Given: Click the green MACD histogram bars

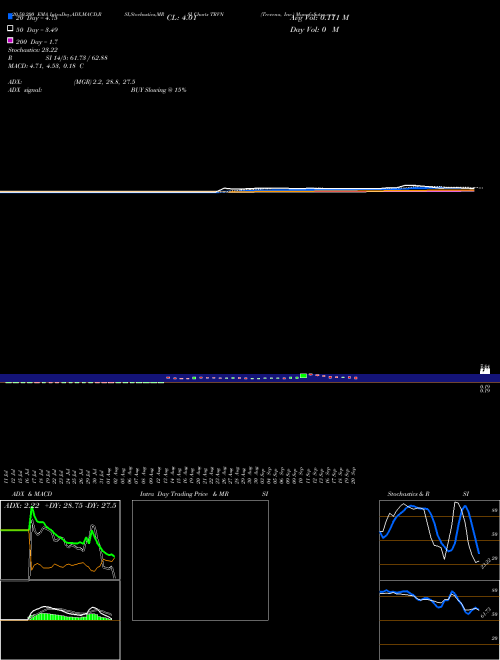Looking at the screenshot, I should 69,617.
